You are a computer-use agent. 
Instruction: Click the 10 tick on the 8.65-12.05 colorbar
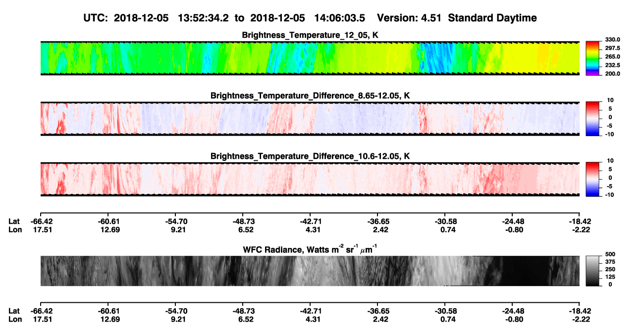tap(611, 100)
